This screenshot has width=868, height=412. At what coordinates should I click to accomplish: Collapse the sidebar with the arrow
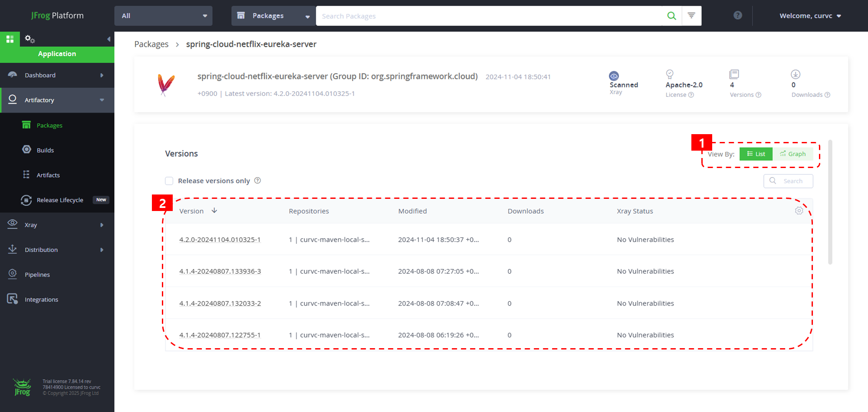coord(108,39)
